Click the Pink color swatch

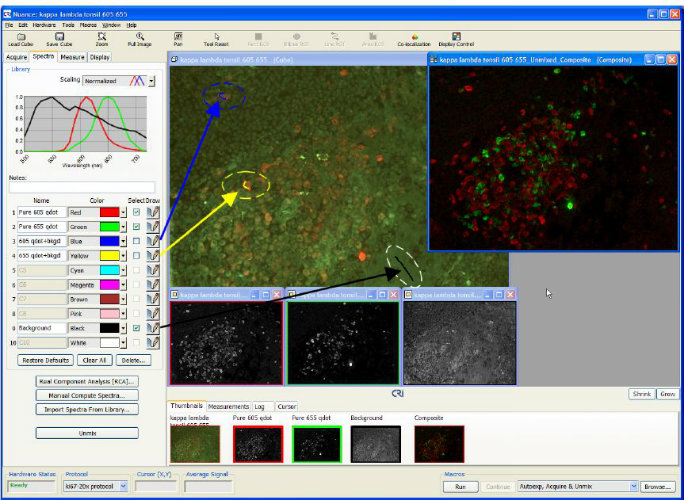(109, 314)
